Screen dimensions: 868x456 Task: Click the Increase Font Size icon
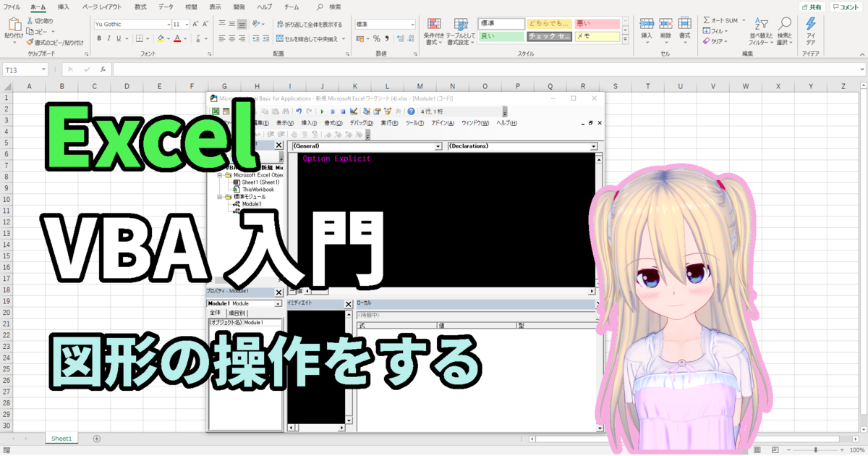point(196,24)
